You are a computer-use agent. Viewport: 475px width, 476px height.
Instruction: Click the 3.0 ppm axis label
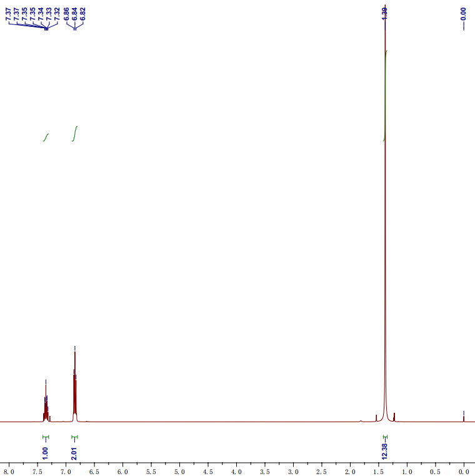coord(293,470)
